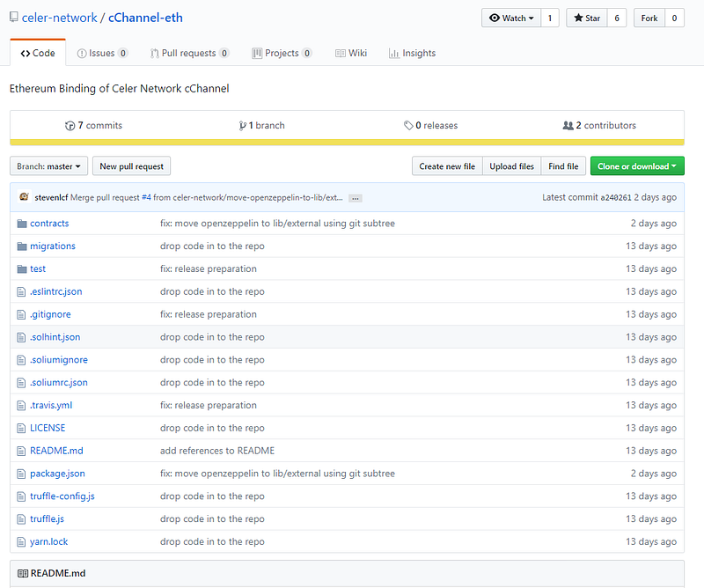Open 'add references to README' commit message

click(217, 451)
